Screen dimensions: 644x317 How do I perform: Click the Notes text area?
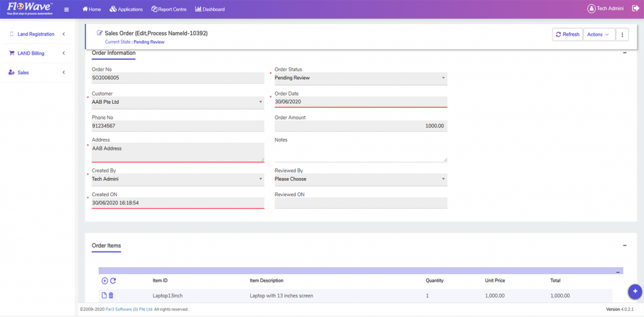(x=360, y=152)
